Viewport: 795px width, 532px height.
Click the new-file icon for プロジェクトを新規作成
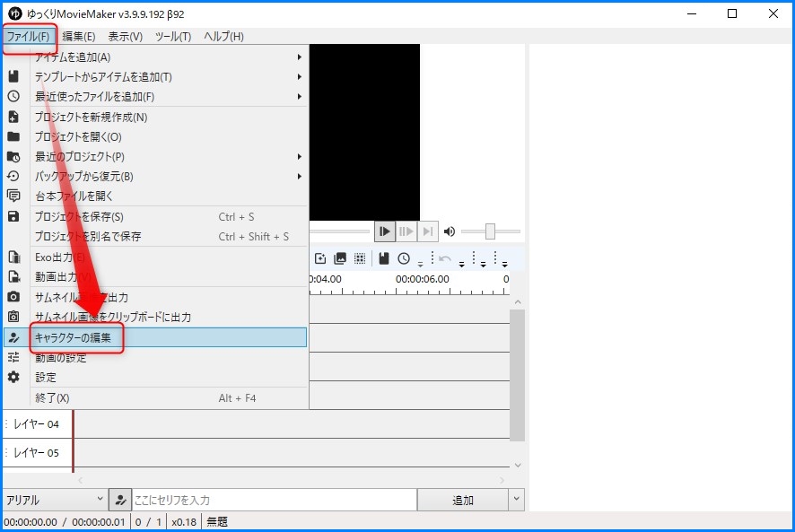pos(13,117)
